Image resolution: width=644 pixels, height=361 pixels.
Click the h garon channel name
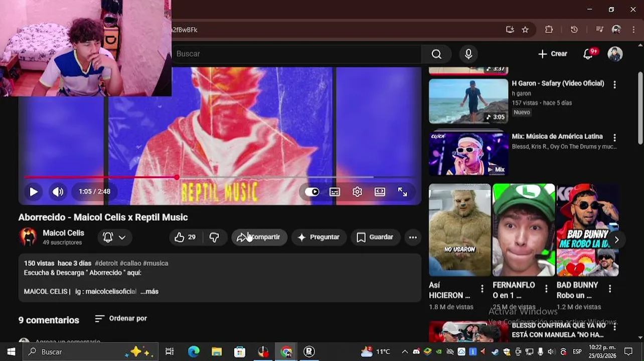coord(521,94)
